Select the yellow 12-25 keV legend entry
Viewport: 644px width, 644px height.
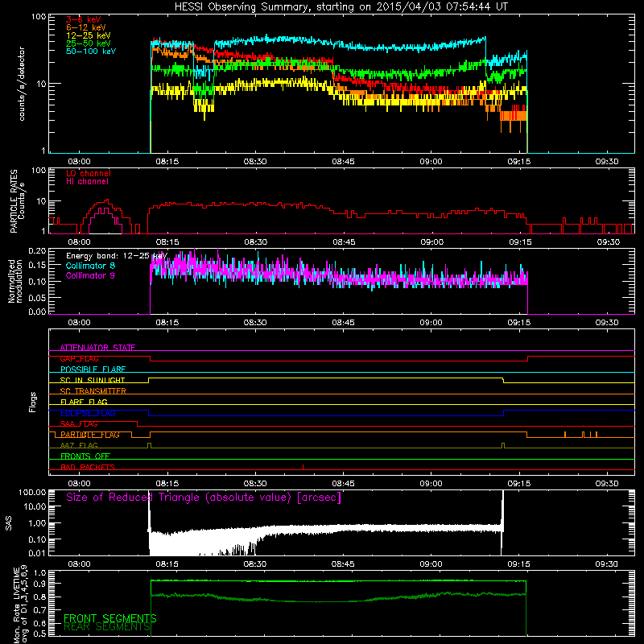click(x=89, y=35)
